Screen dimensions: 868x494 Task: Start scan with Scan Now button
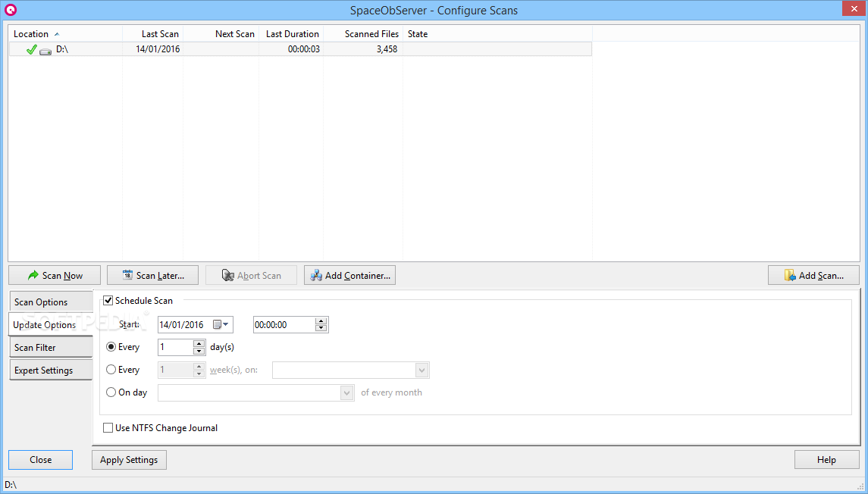pos(55,276)
